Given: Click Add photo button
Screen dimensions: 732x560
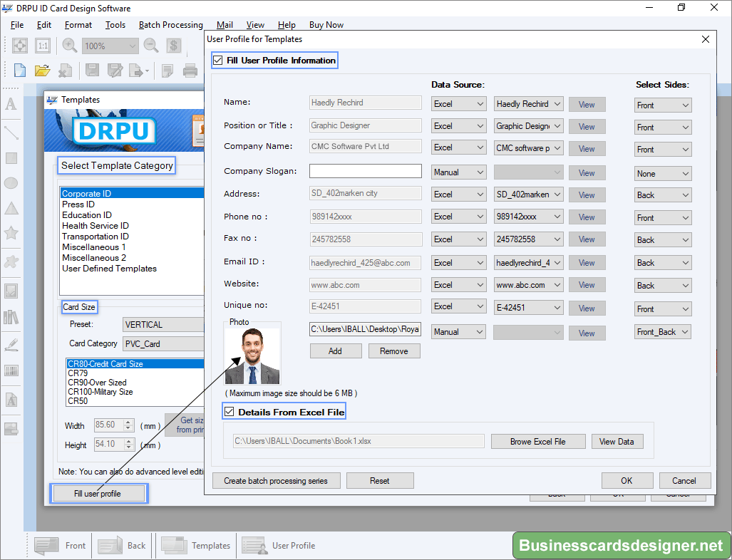Looking at the screenshot, I should (x=335, y=351).
